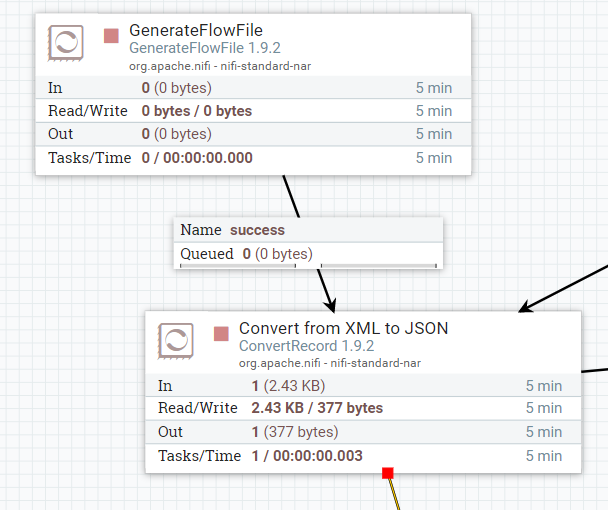Click the arrowhead entering ConvertRecord from success connection
This screenshot has height=510, width=608.
click(x=331, y=305)
